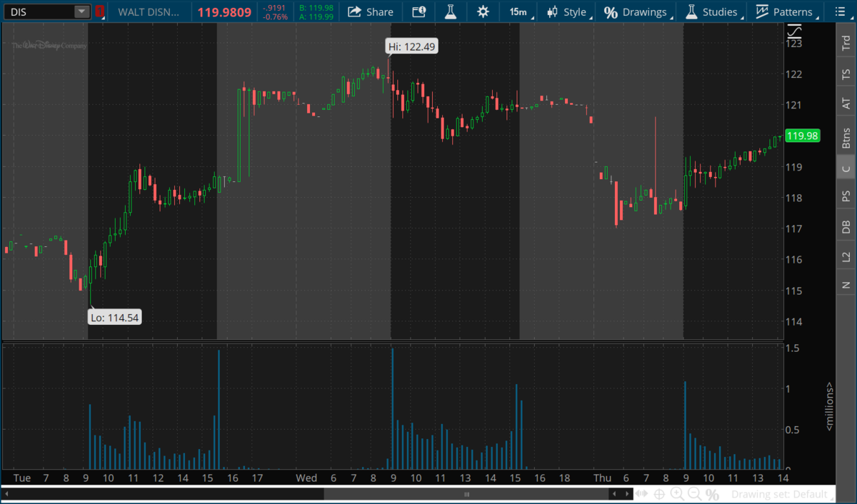
Task: Click the last price 119.9809
Action: coord(224,11)
